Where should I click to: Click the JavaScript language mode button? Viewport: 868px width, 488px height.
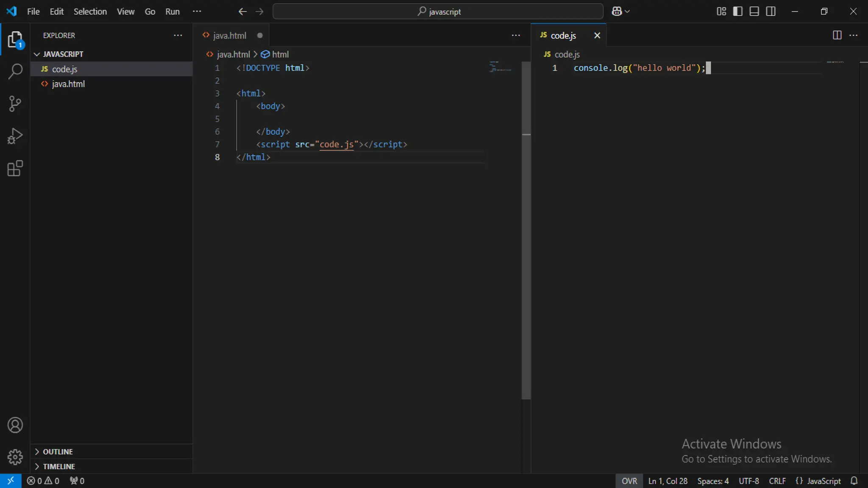pyautogui.click(x=818, y=481)
